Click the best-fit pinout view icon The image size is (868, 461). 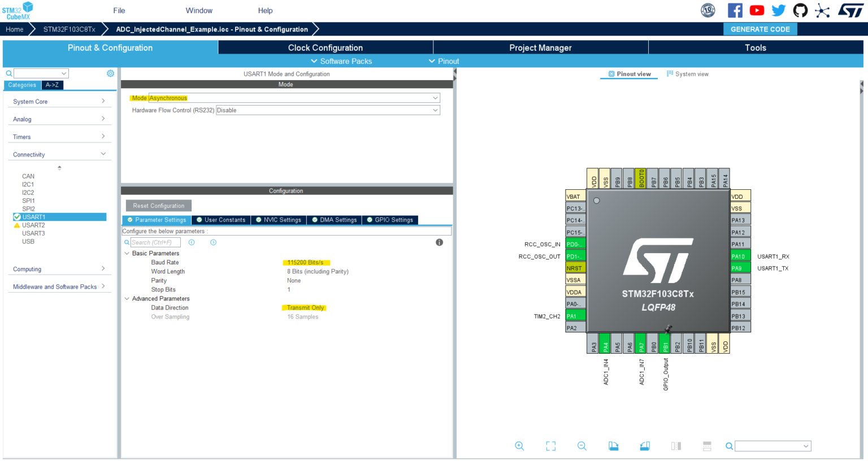[550, 446]
